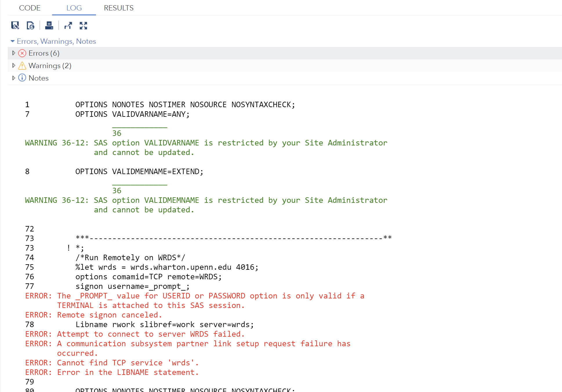Click the download log icon
Screen dimensions: 562x392
point(15,26)
